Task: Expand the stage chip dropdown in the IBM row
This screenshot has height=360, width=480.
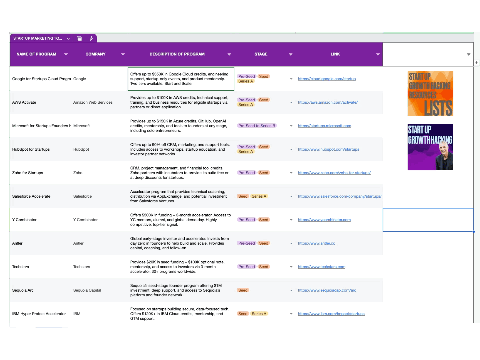Action: (x=291, y=314)
